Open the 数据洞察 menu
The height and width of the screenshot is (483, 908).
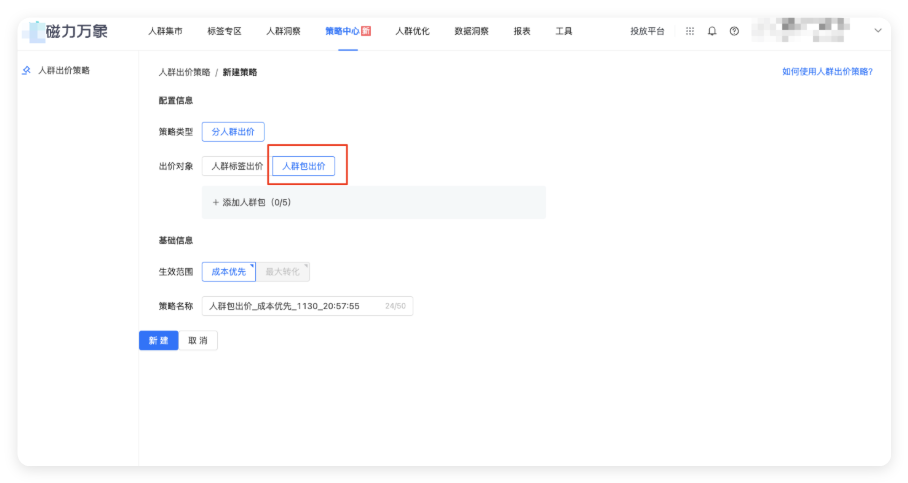pos(471,31)
